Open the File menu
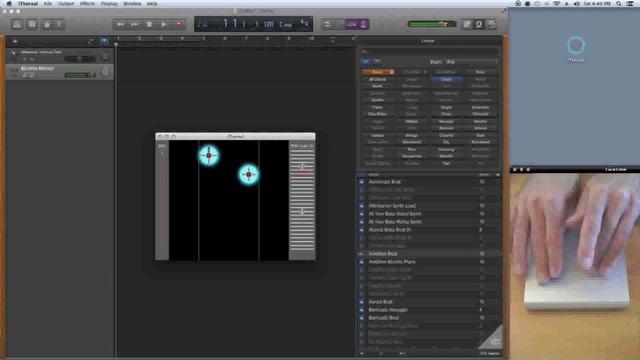Viewport: 640px width, 360px height. point(48,4)
